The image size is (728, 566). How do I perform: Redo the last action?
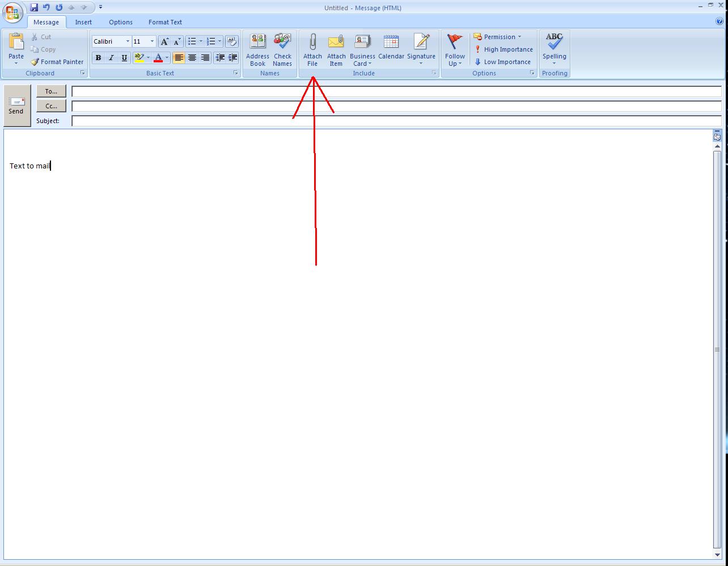59,7
